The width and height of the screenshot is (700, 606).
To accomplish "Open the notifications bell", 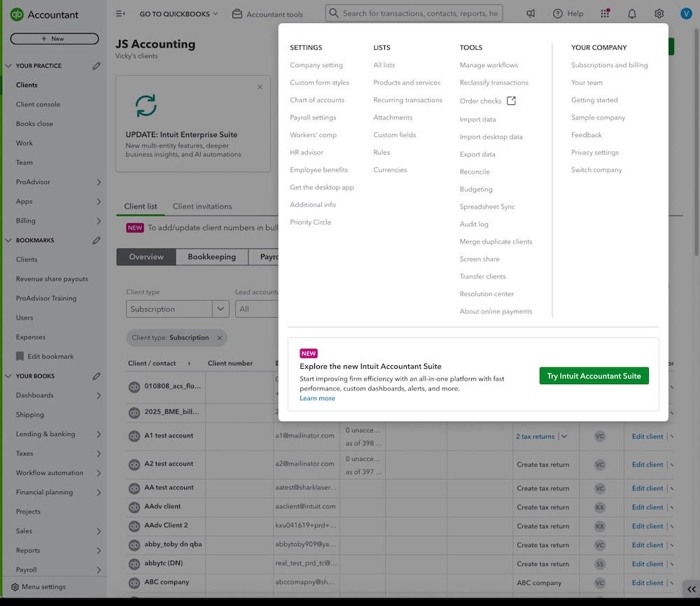I will (x=631, y=13).
